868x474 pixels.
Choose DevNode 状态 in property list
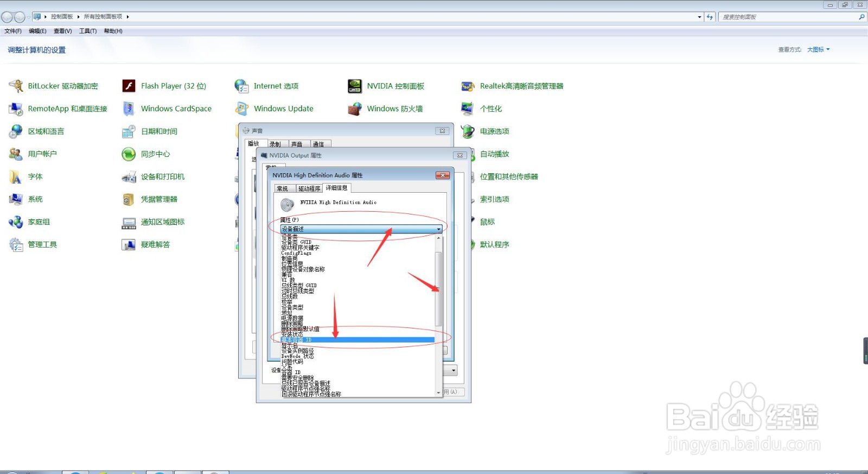point(358,356)
